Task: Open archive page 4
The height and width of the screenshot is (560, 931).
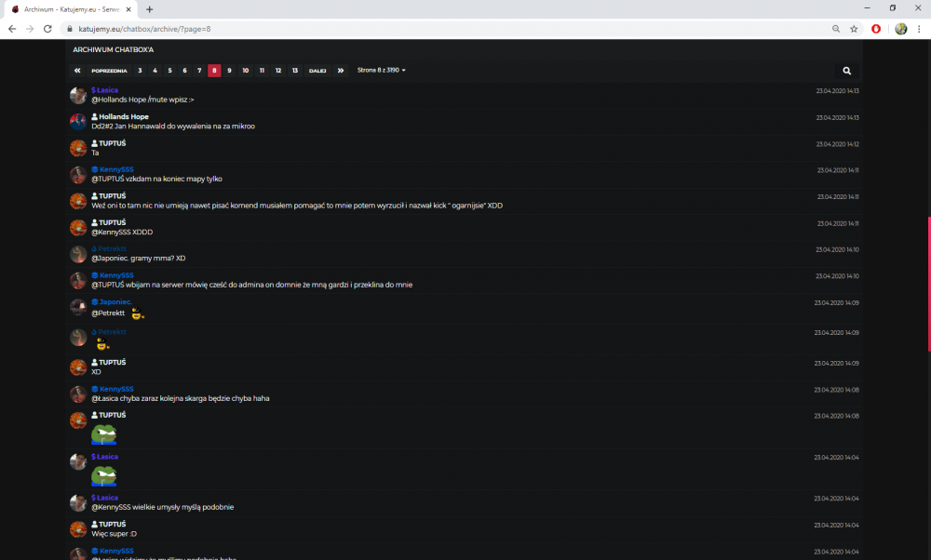Action: (155, 71)
